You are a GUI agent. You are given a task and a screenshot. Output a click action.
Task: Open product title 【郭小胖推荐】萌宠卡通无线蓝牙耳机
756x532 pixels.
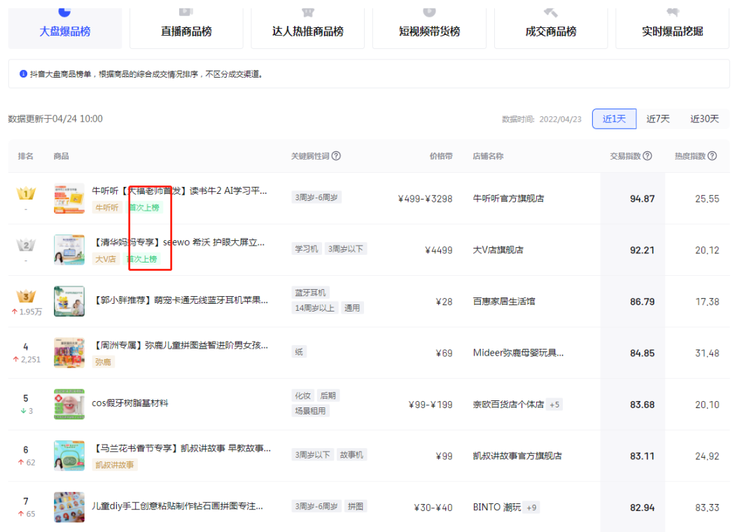pos(180,300)
